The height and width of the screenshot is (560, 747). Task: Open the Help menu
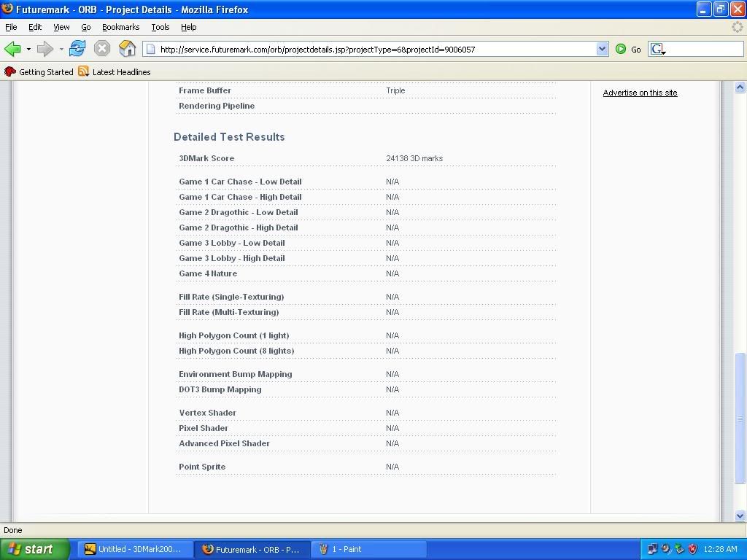point(189,27)
